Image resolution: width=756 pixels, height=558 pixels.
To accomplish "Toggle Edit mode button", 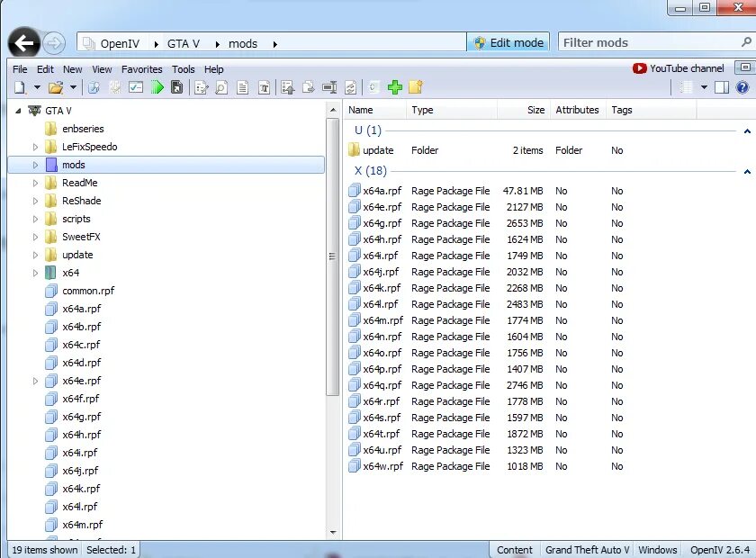I will click(508, 42).
